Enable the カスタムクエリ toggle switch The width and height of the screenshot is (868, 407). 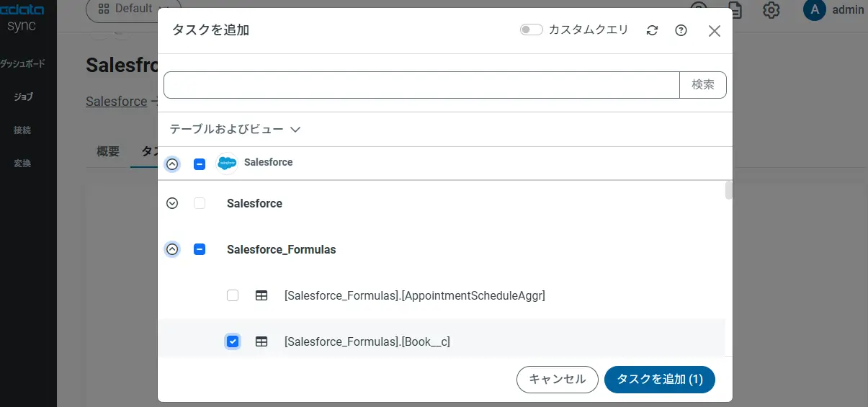click(532, 30)
